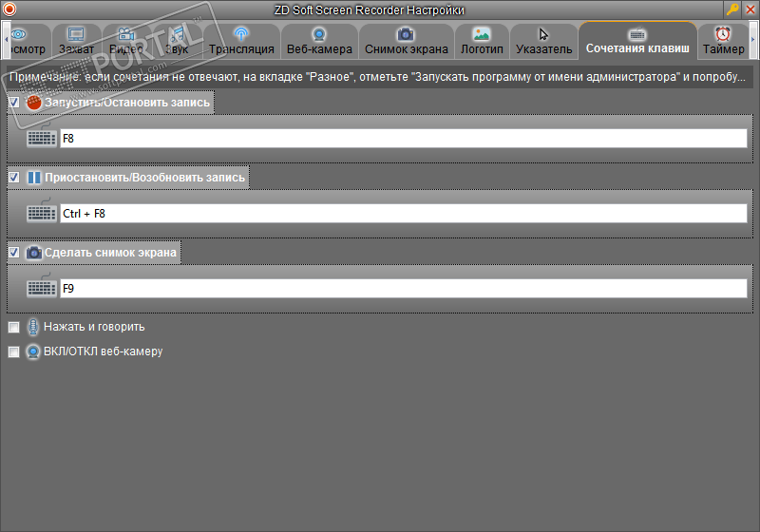Click the webcam toggle icon

pos(33,351)
